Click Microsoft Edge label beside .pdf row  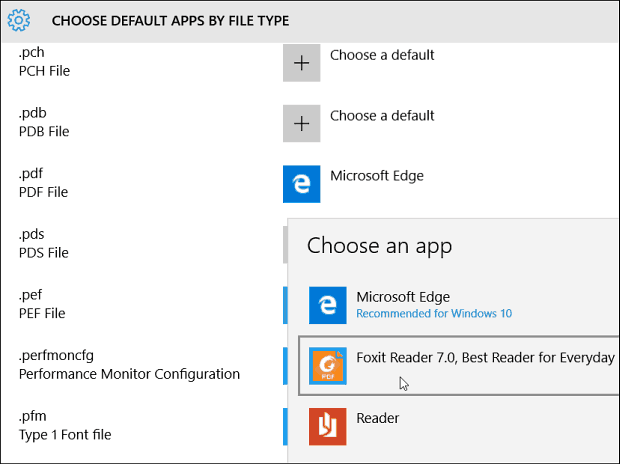(377, 176)
